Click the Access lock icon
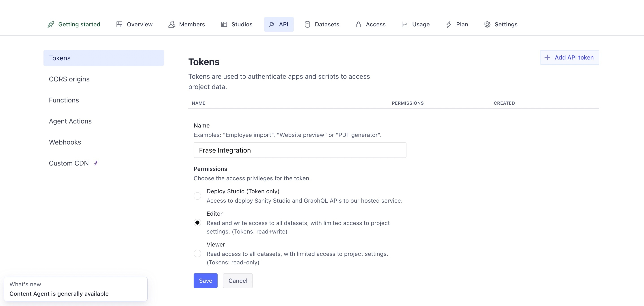644x306 pixels. click(x=358, y=24)
